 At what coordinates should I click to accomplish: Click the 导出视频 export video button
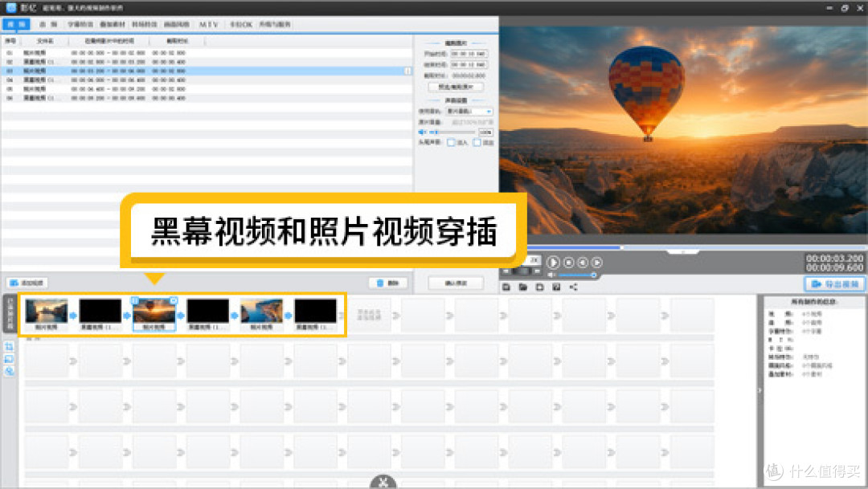(834, 283)
